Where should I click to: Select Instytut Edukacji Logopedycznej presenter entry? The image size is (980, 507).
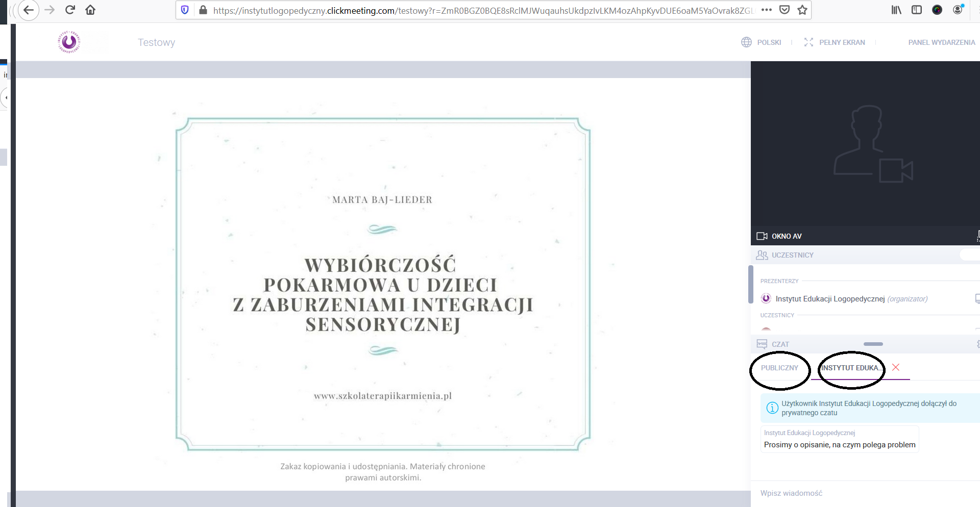pos(830,299)
